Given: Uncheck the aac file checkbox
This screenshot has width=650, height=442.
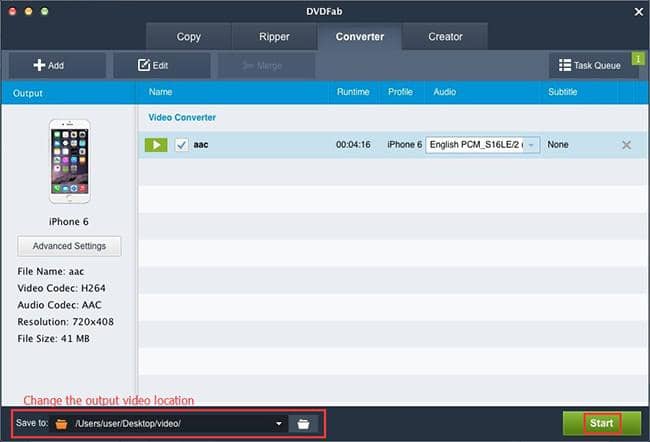Looking at the screenshot, I should [181, 145].
